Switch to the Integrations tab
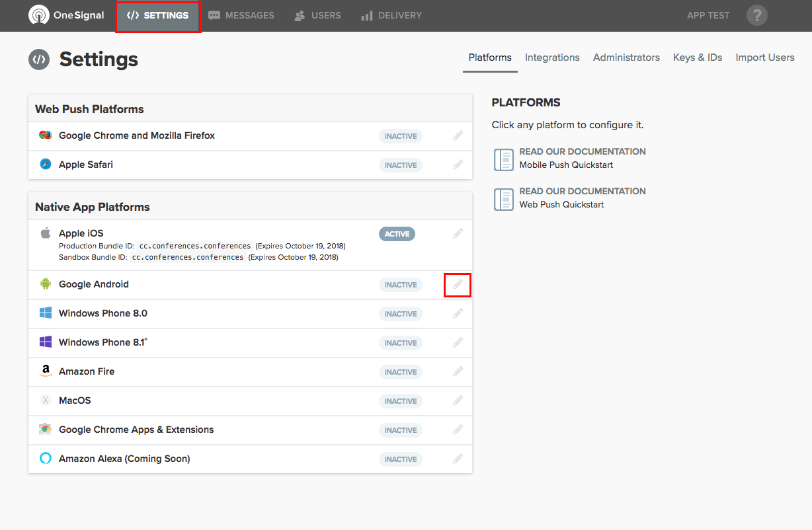The height and width of the screenshot is (530, 812). 552,57
